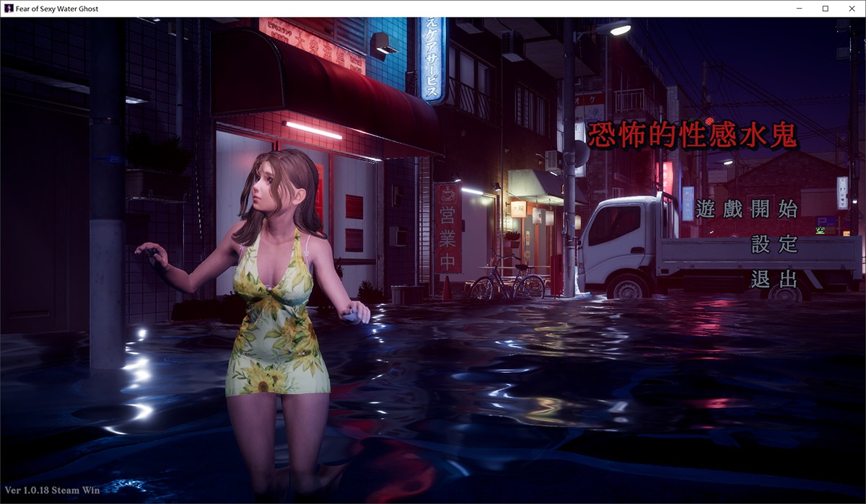Screen dimensions: 866x504
Task: Click the blue P parking sign
Action: click(823, 221)
